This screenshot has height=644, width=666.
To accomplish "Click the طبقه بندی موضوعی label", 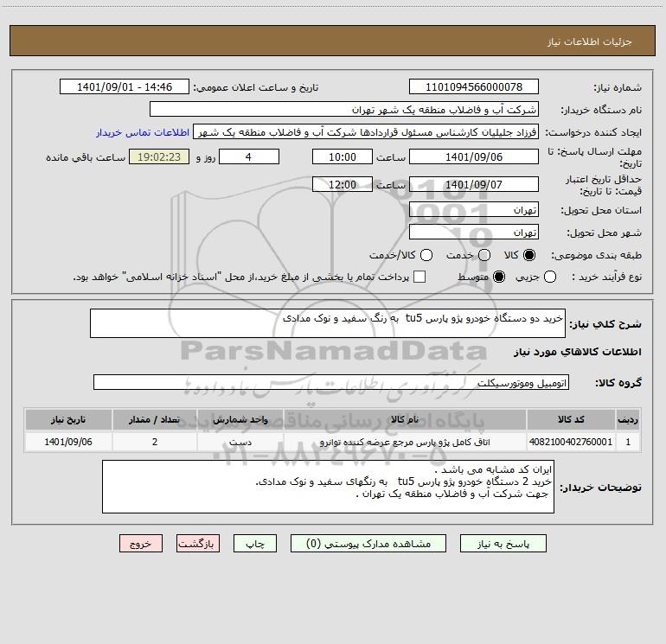I will [596, 255].
